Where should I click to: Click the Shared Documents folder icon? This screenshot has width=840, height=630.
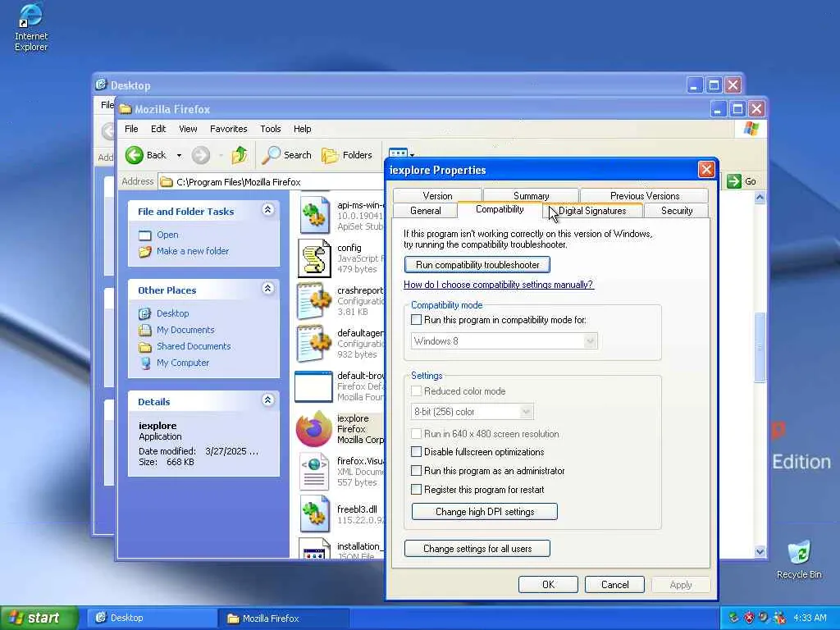click(x=144, y=347)
